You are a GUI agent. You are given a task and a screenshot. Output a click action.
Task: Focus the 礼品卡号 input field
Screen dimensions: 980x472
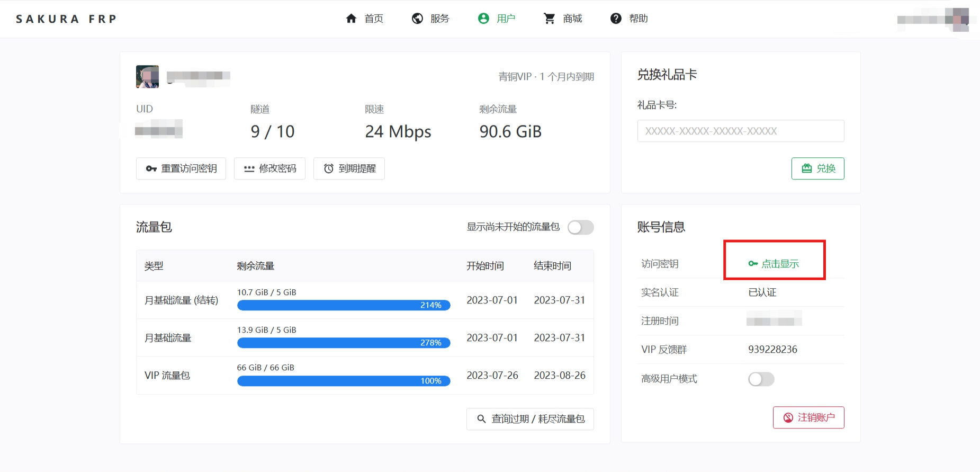pyautogui.click(x=740, y=131)
